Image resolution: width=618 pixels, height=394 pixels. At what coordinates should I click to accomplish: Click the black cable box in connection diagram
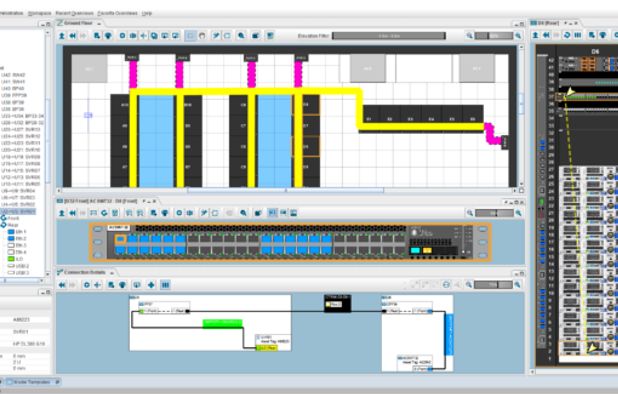(337, 303)
